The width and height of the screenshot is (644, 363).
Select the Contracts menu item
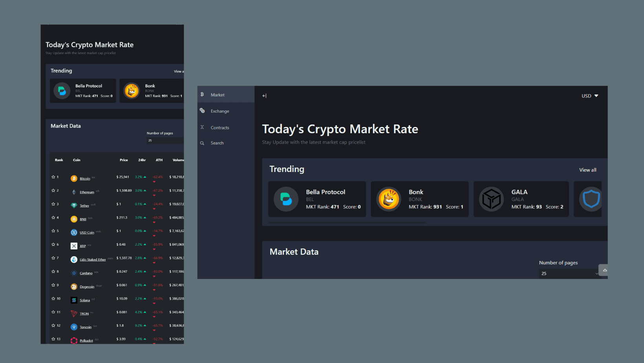point(226,128)
